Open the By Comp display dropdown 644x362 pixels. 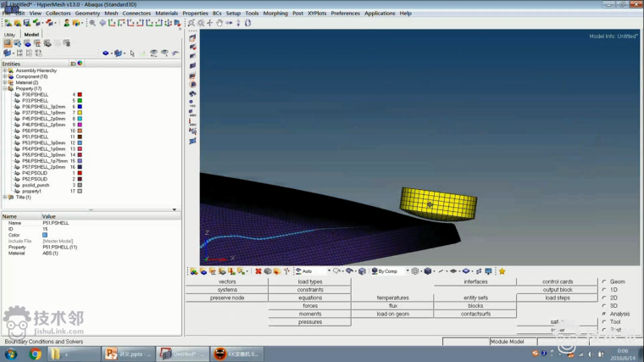point(391,271)
